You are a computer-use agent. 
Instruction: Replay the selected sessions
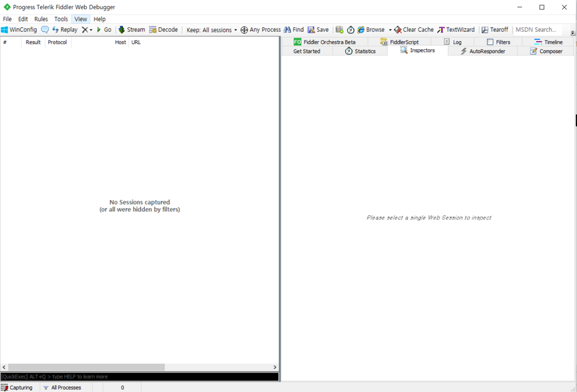coord(65,30)
